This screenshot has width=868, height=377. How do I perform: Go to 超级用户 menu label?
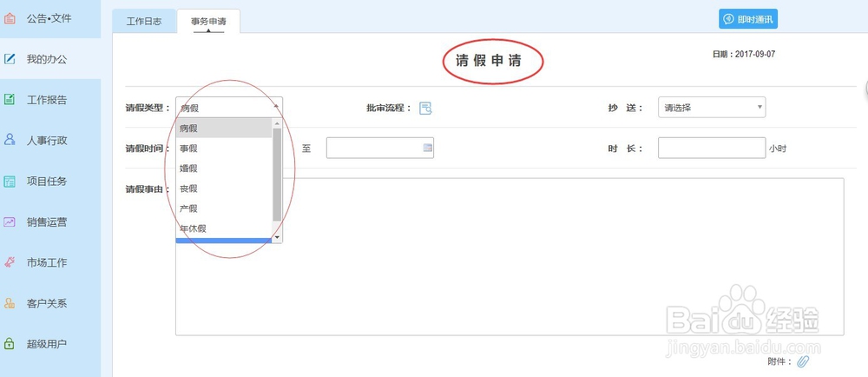[47, 344]
